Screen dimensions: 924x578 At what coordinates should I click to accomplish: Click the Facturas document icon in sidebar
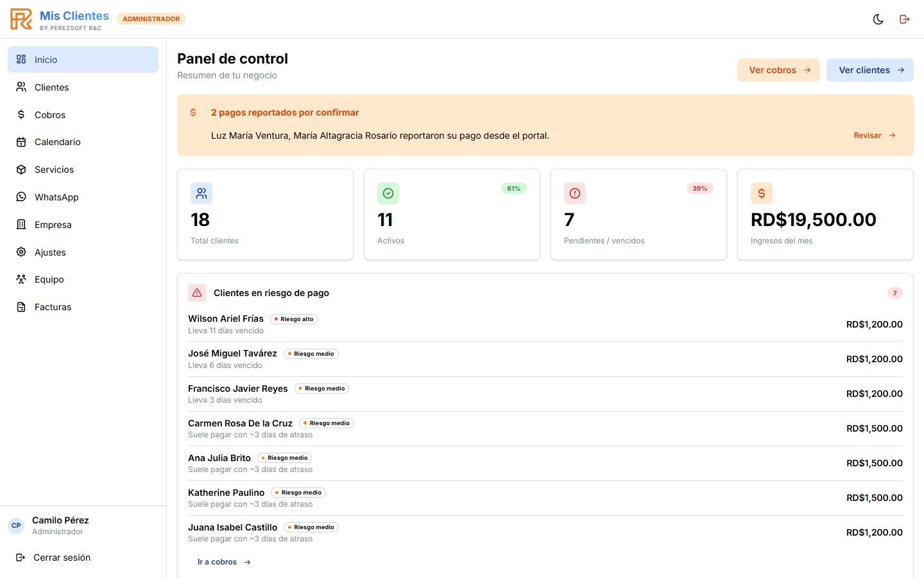click(x=21, y=307)
